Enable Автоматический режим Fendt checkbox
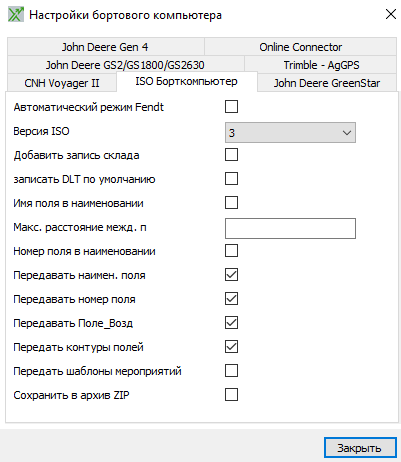Screen dimensions: 401x462 231,107
